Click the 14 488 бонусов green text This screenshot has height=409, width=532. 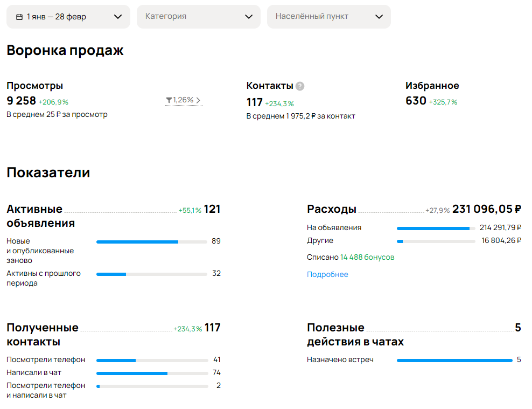point(367,257)
